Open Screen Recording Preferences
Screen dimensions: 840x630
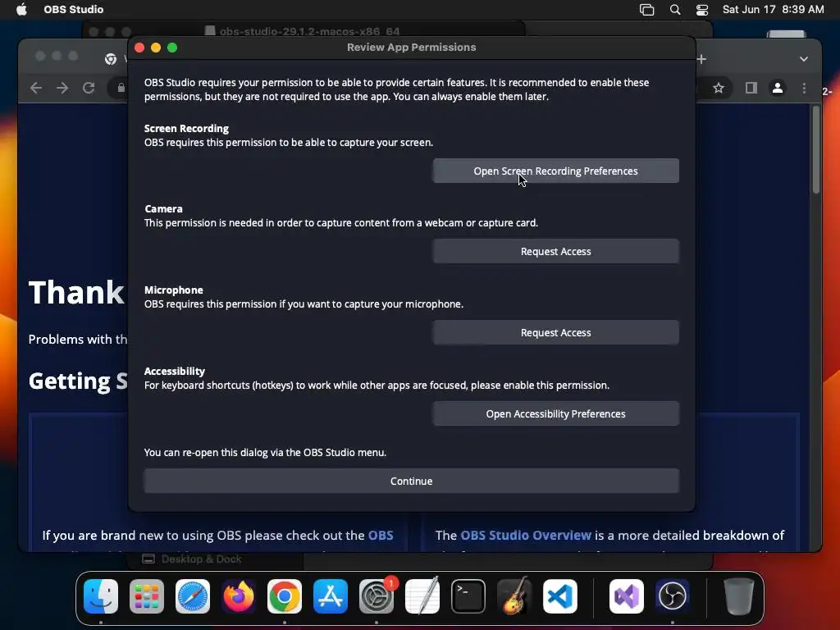tap(555, 171)
